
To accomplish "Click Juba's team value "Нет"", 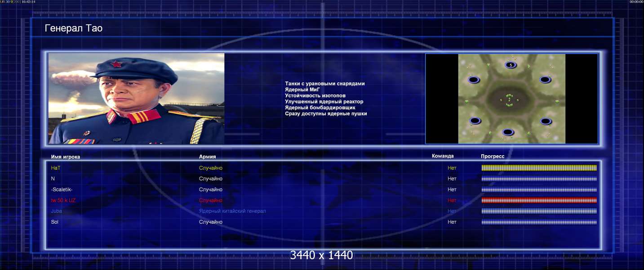I will click(x=452, y=211).
